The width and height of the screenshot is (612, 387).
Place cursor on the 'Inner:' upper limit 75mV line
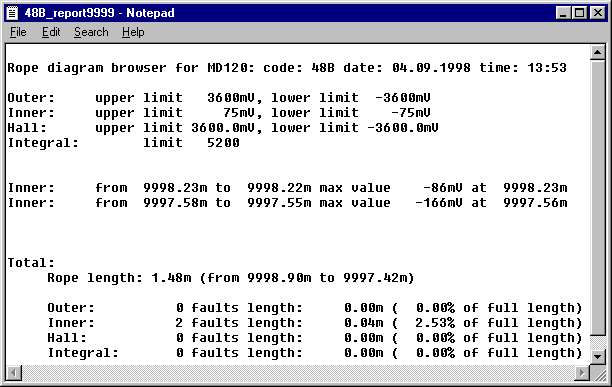[x=219, y=113]
